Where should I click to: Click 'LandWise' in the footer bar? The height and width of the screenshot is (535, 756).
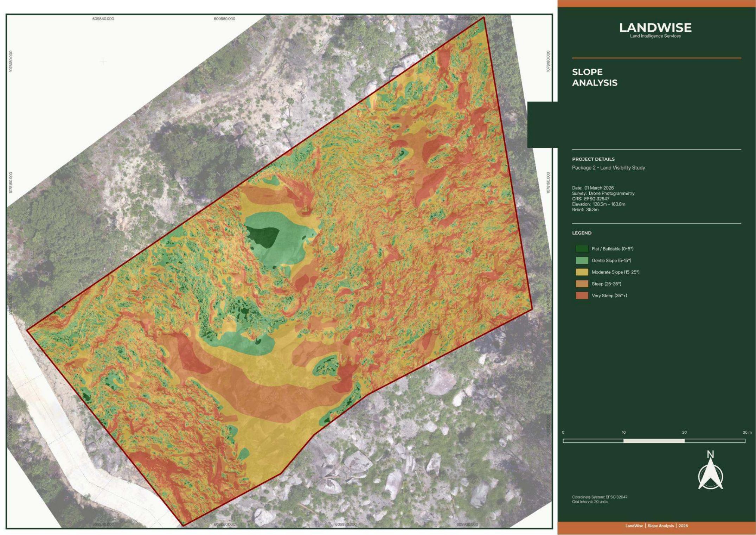pos(634,526)
